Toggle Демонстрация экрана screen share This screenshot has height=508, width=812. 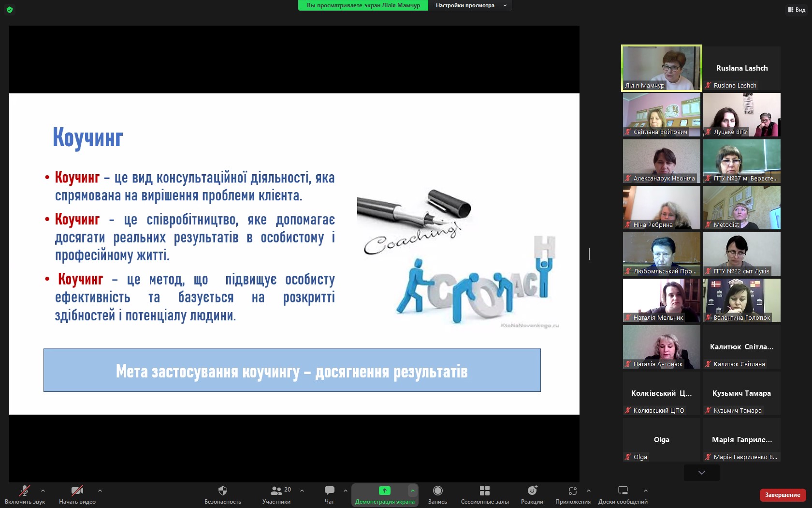(384, 491)
